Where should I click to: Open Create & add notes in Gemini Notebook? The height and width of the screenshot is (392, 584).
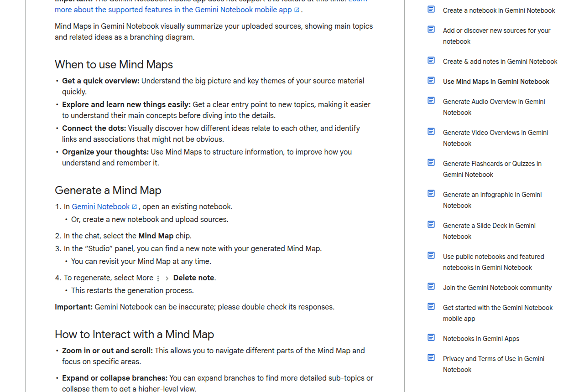pyautogui.click(x=500, y=62)
